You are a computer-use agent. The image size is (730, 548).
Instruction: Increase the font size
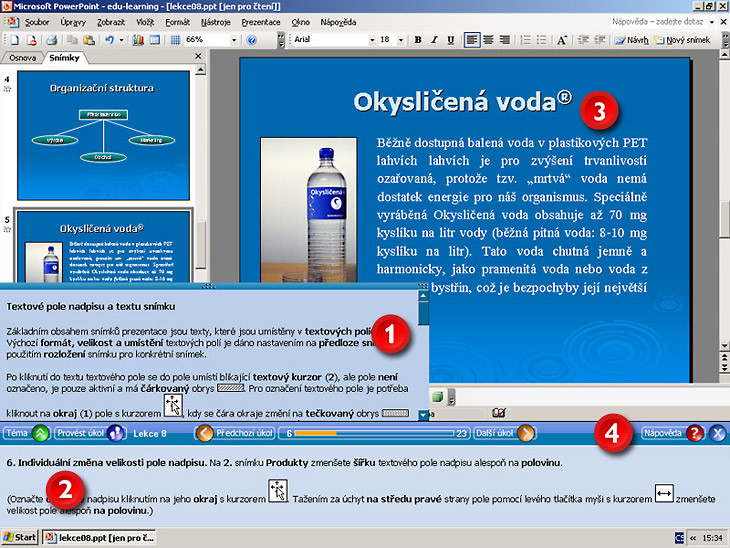(561, 40)
